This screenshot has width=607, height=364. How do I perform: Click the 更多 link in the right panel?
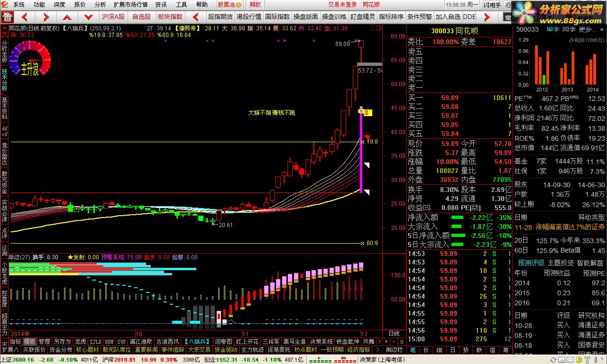click(x=587, y=29)
